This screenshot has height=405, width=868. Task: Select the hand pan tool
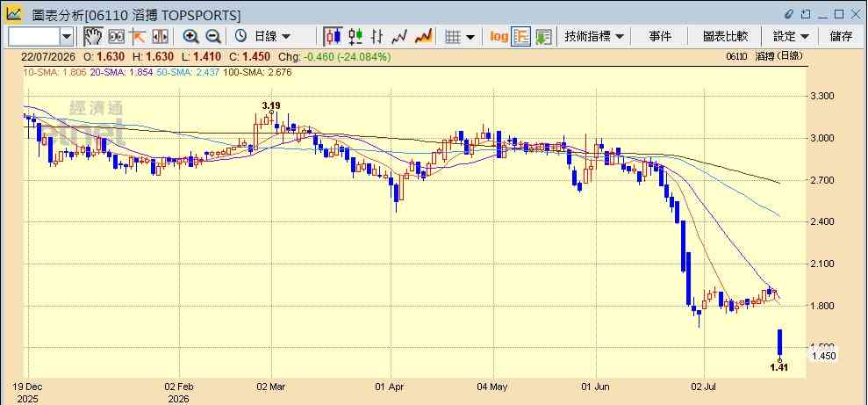click(94, 37)
